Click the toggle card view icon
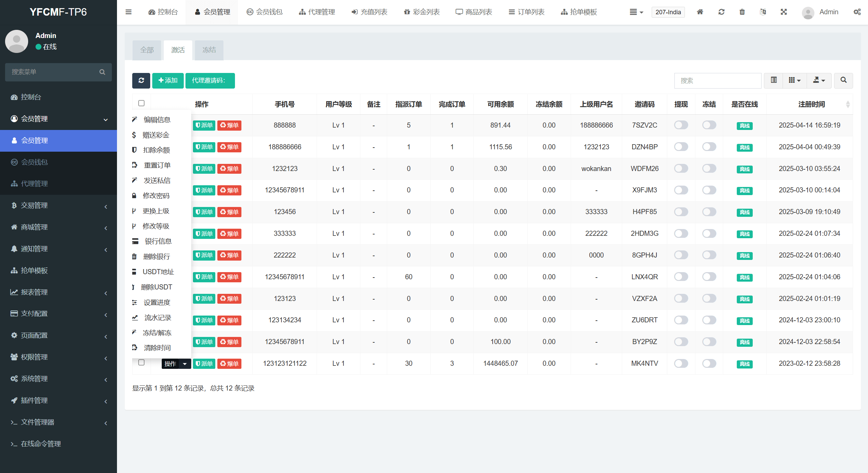 [x=774, y=80]
